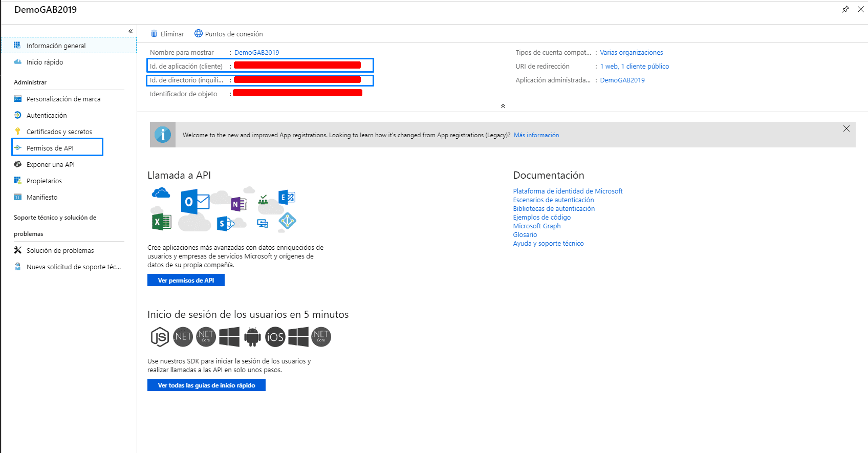Open the managed application DemoGAB2019 link
This screenshot has height=453, width=868.
(622, 80)
